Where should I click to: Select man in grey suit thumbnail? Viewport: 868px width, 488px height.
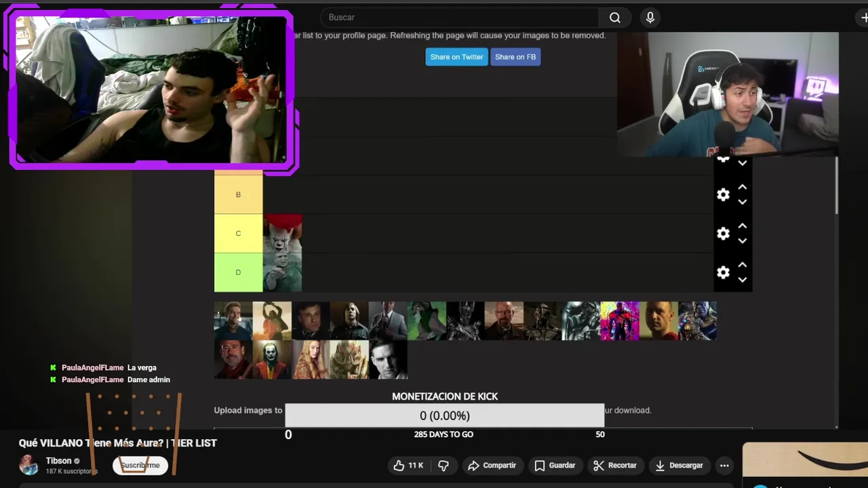[388, 321]
